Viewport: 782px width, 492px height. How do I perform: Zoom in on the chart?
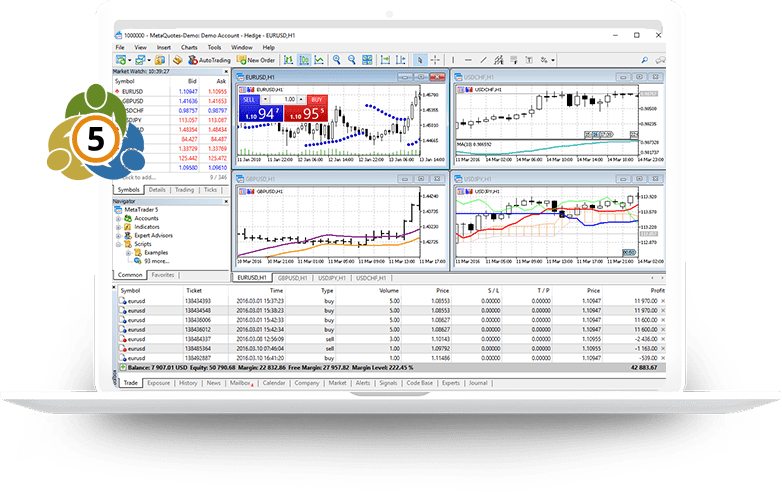337,60
